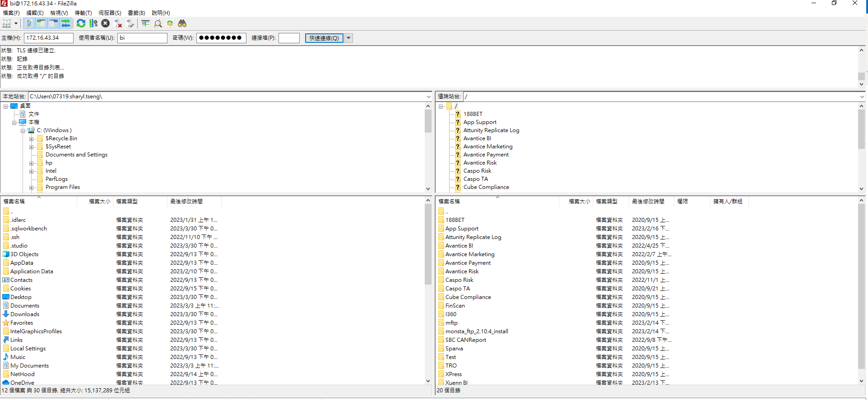Viewport: 868px width, 400px height.
Task: Expand the Program Files folder node
Action: (31, 188)
